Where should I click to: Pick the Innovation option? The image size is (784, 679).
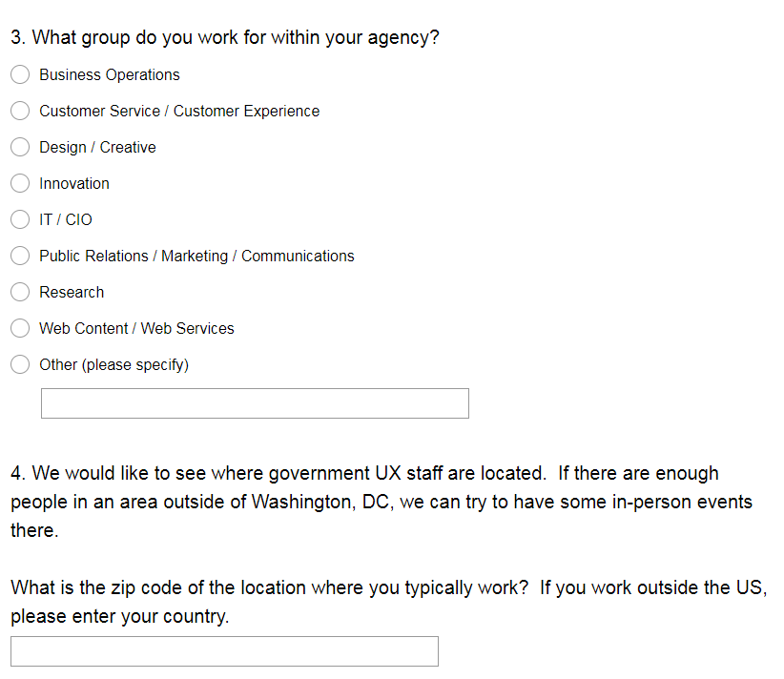tap(20, 183)
